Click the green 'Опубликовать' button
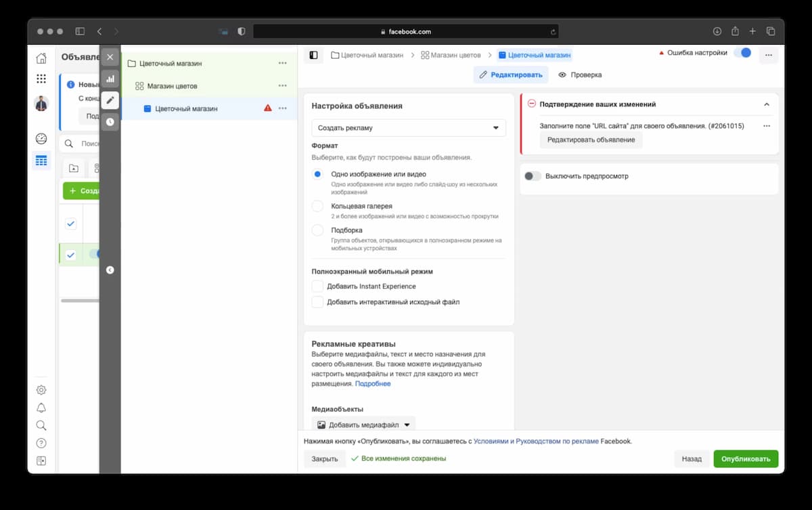 pyautogui.click(x=745, y=459)
